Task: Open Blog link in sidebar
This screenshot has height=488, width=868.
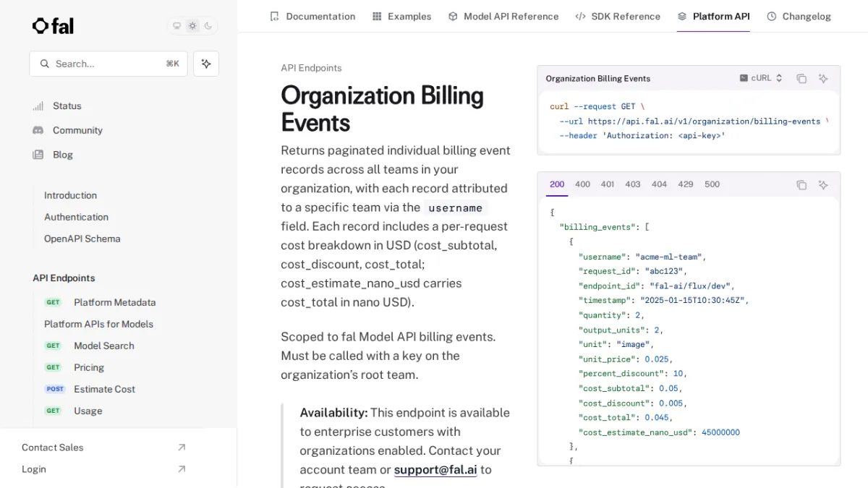Action: [x=63, y=155]
